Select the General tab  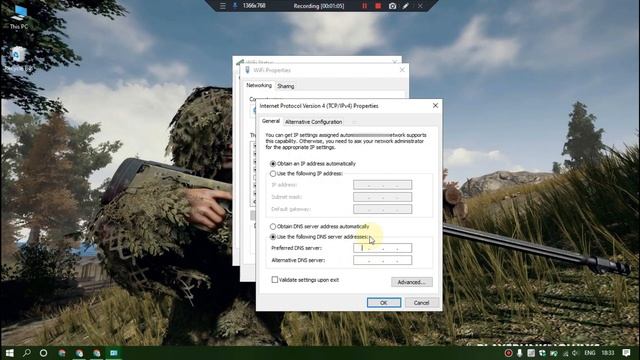(271, 121)
